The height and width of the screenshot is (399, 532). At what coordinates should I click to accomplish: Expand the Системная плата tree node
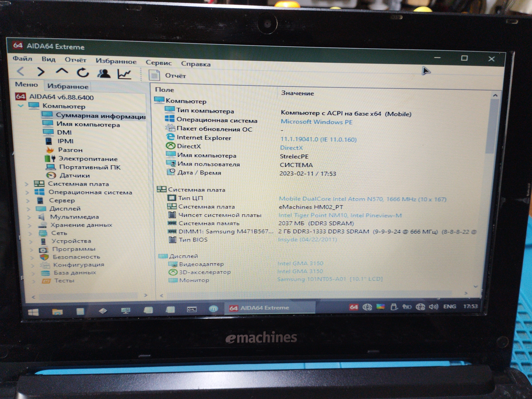point(27,184)
